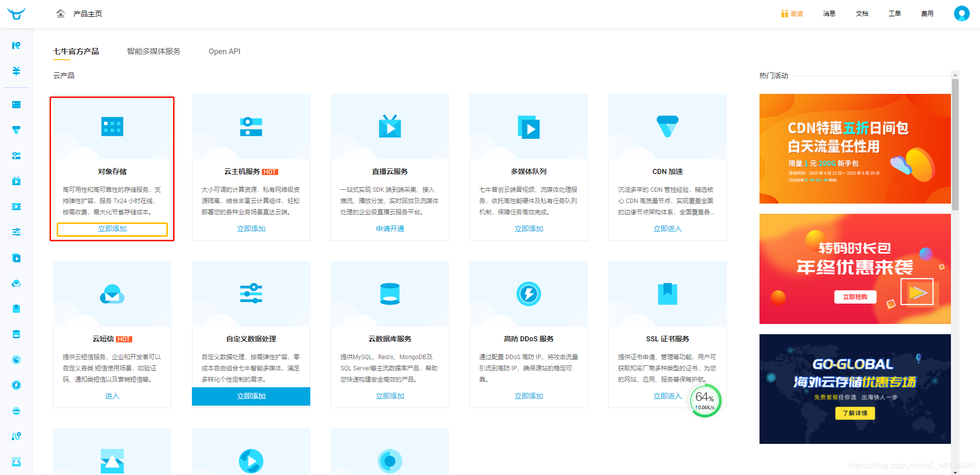This screenshot has width=980, height=475.
Task: Click 立即进入 under CDN 加速
Action: 668,229
